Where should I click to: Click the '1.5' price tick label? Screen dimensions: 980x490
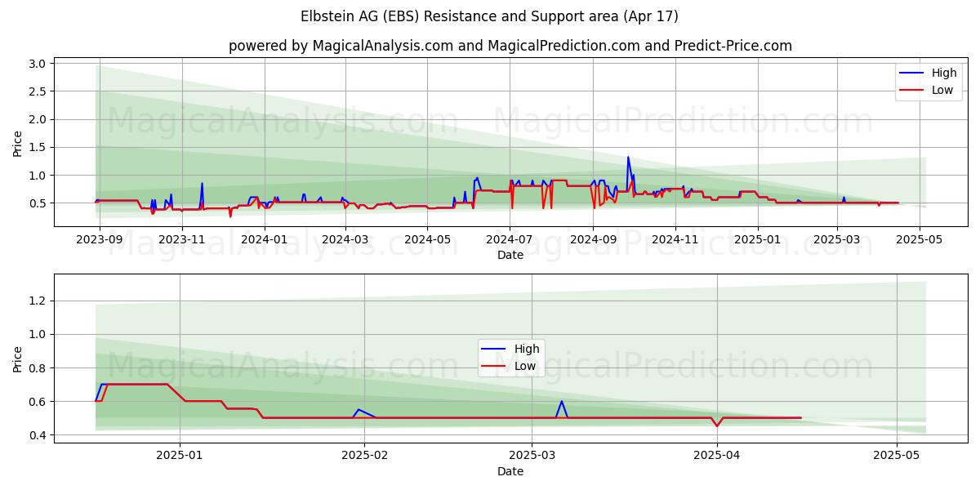point(39,147)
